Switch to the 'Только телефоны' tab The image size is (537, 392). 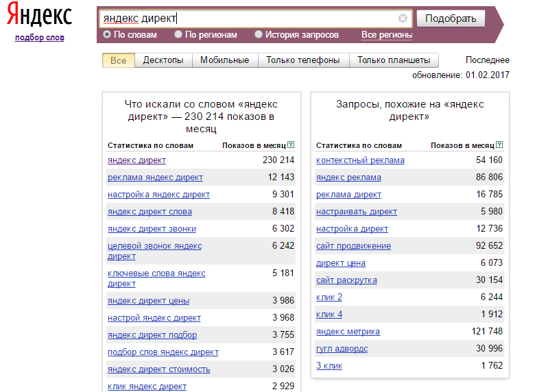click(303, 60)
